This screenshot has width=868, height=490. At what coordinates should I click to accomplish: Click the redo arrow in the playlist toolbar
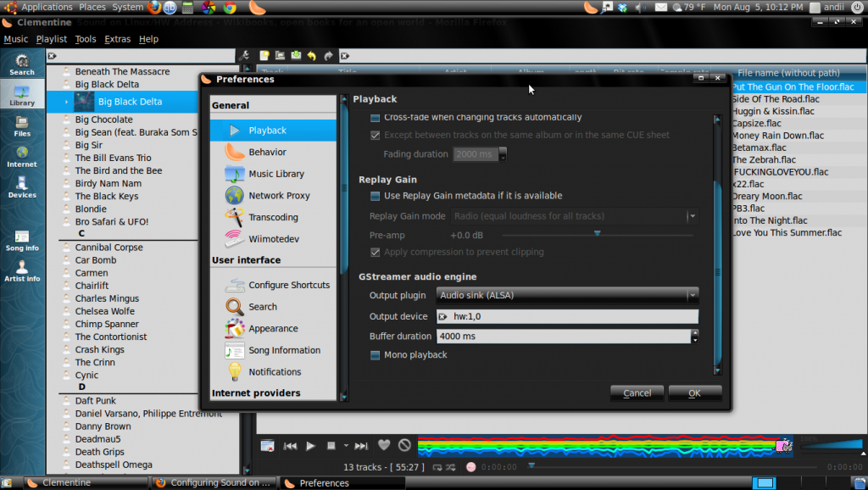[329, 55]
